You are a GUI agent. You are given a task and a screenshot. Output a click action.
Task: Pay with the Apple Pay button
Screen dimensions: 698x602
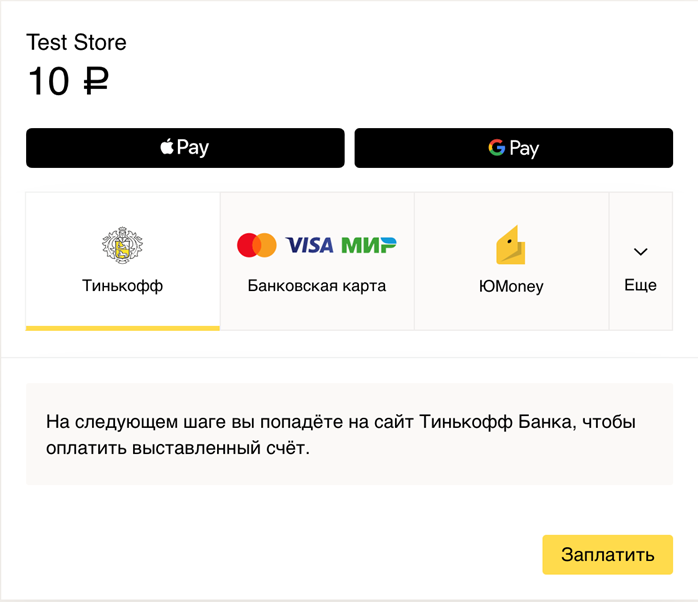[x=185, y=148]
